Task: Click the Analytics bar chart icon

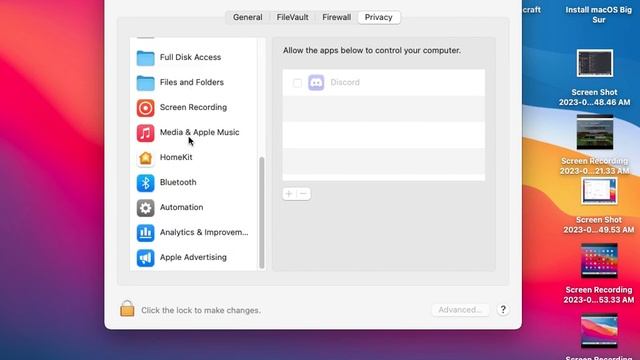Action: click(x=145, y=233)
